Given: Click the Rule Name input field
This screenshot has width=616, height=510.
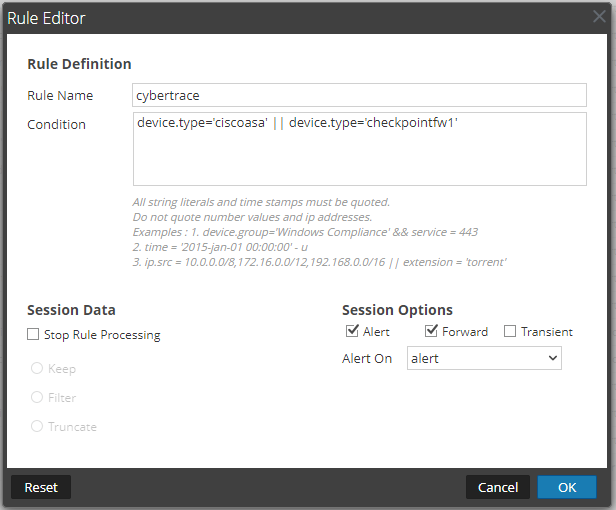Looking at the screenshot, I should pos(359,95).
